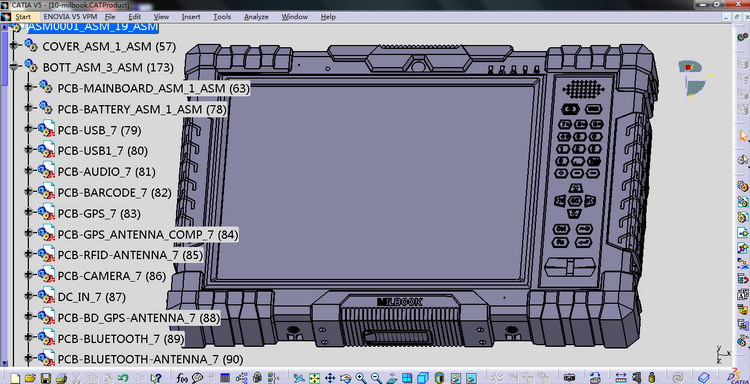The width and height of the screenshot is (750, 384).
Task: Click the green Undo arrow
Action: pos(123,378)
